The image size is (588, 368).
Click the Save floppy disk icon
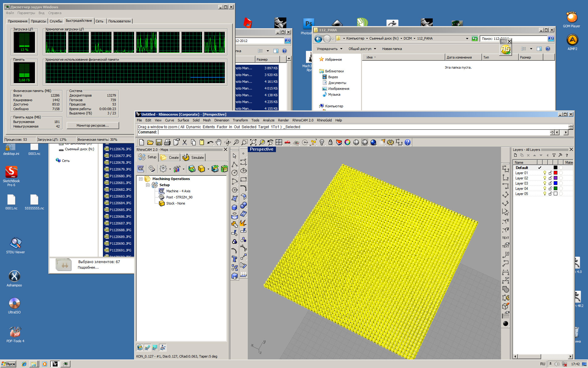tap(159, 142)
